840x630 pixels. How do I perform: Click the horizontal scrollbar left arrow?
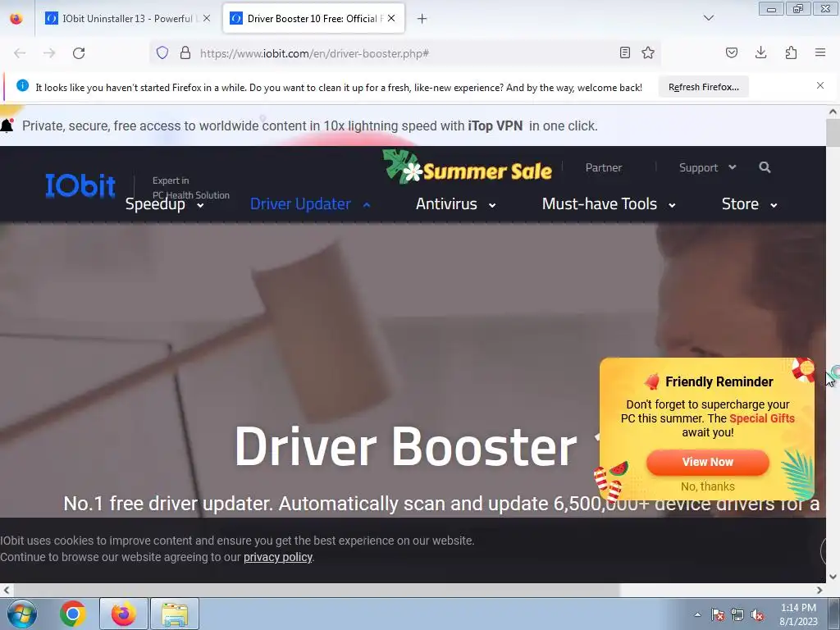pos(7,590)
